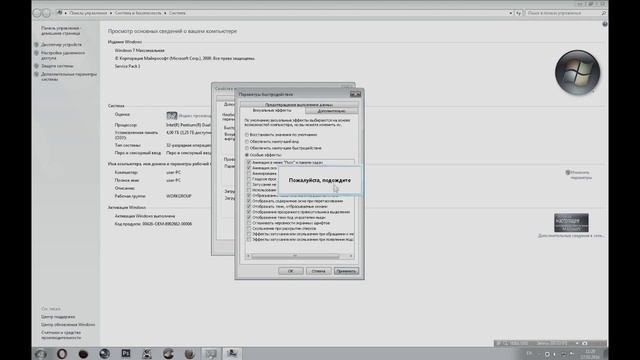Click the refresh button beside the address bar
640x360 pixels.
[518, 13]
